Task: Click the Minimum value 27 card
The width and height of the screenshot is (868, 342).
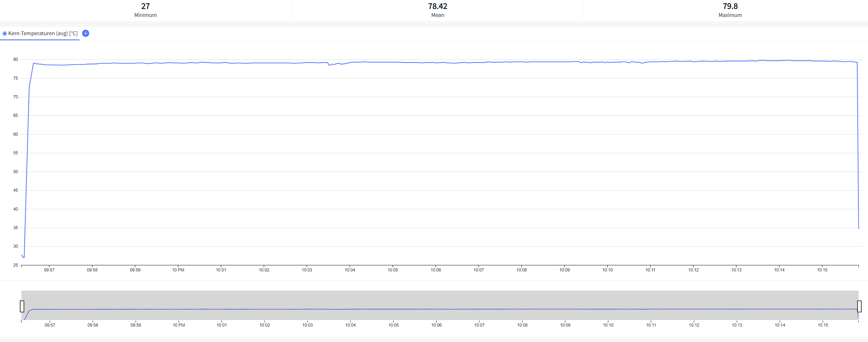Action: click(145, 10)
